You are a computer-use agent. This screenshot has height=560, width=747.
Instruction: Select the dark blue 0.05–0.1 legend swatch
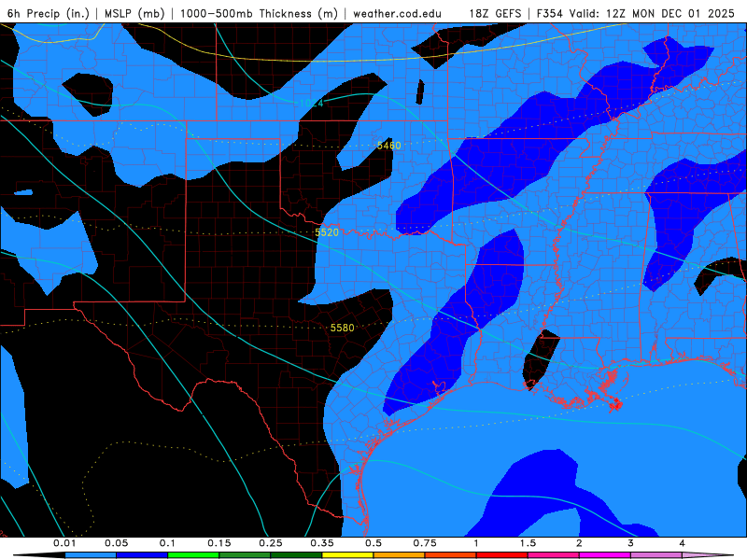142,555
